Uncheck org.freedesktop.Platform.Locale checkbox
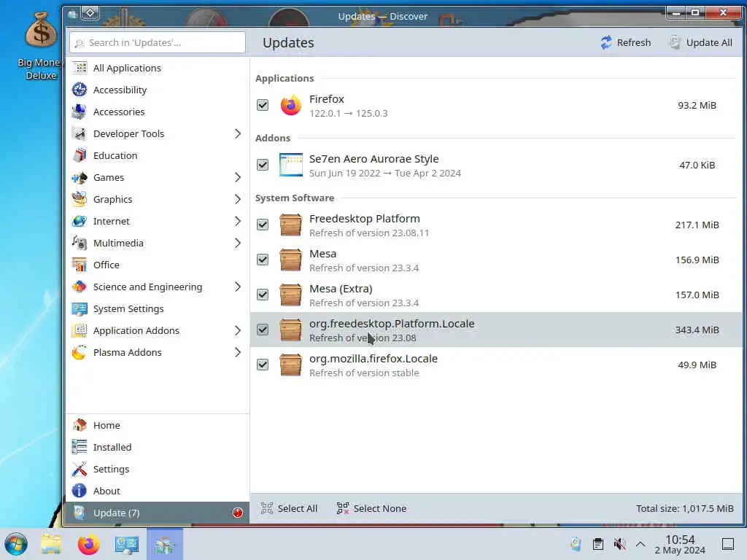 coord(263,330)
